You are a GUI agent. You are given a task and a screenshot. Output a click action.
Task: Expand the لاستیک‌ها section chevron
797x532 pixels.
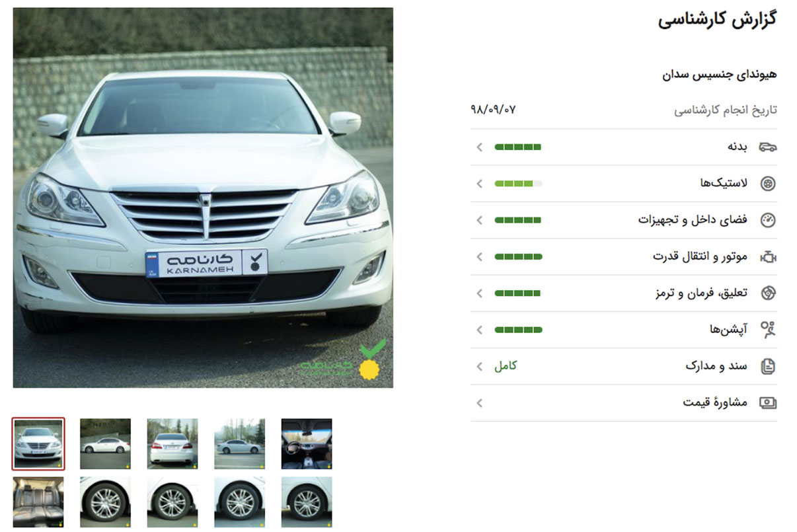pyautogui.click(x=480, y=183)
